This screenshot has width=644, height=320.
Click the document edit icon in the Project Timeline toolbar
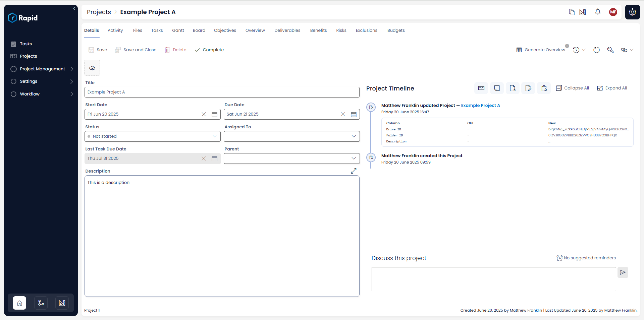pos(528,88)
